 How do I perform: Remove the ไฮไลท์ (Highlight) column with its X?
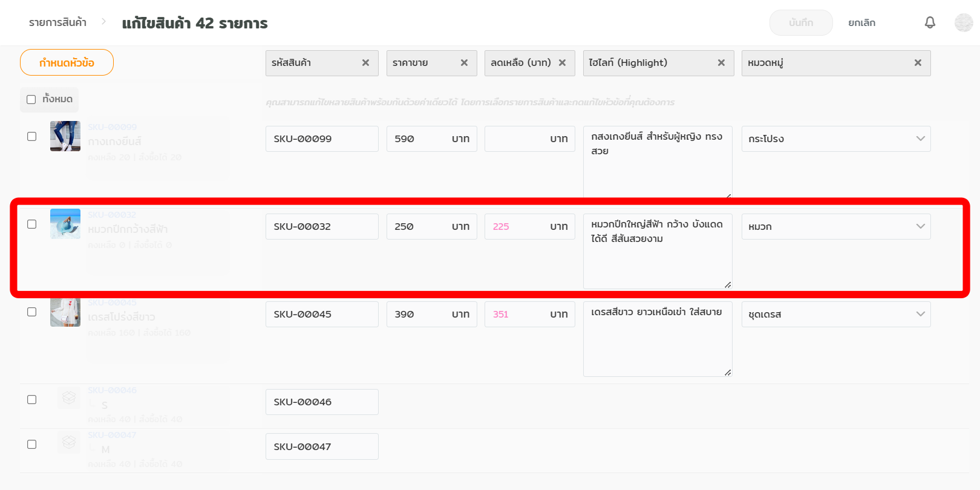coord(721,63)
